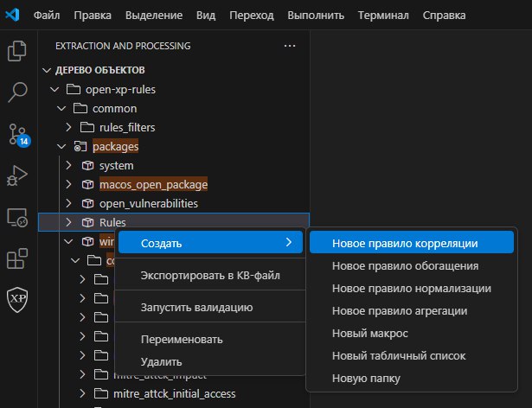532x408 pixels.
Task: Select the mitre_attck_initial_access folder
Action: (174, 394)
